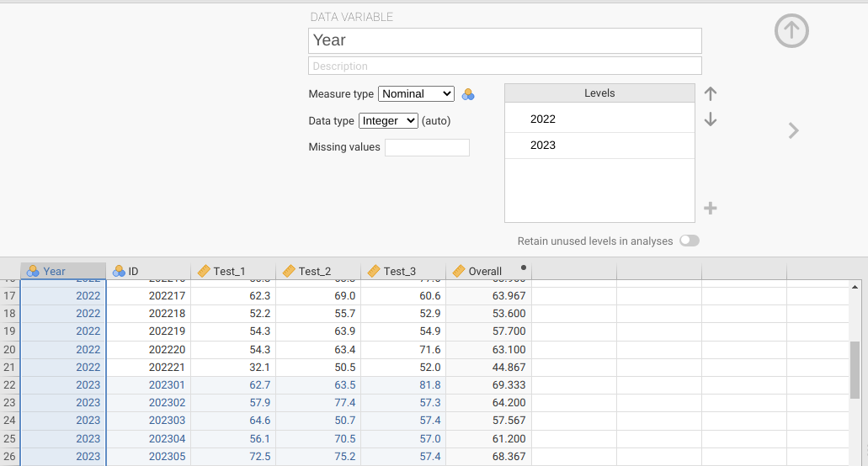
Task: Click the collapse editor up-arrow circle icon
Action: [791, 31]
